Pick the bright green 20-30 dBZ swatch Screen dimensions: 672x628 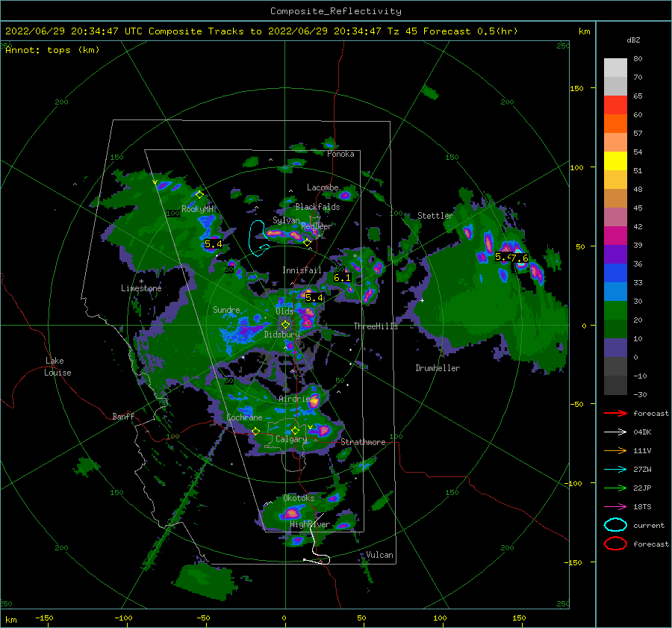[615, 311]
